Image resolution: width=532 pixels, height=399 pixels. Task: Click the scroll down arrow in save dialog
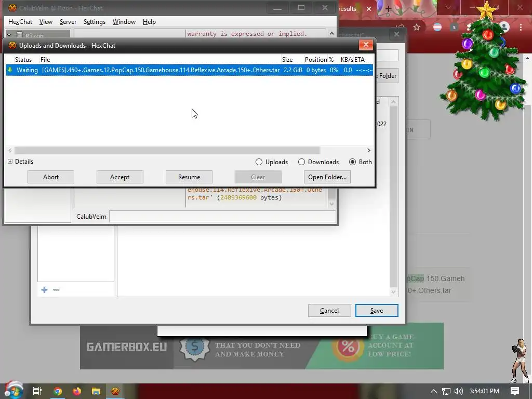click(x=394, y=292)
